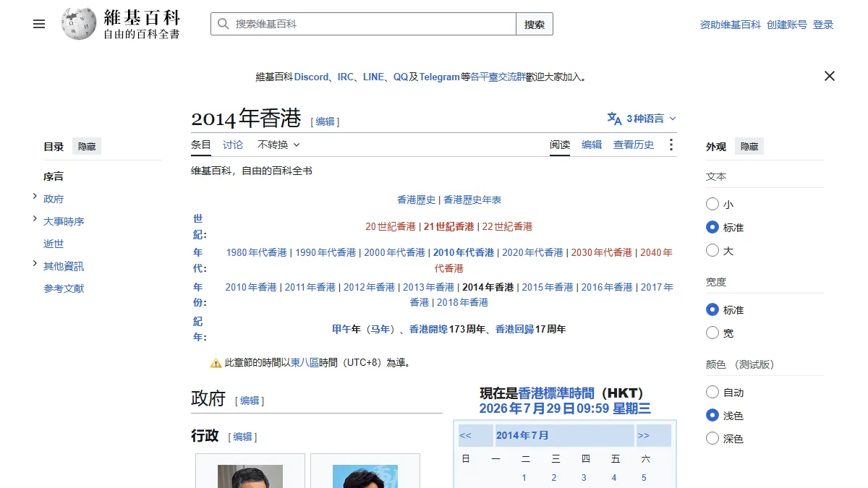Screen dimensions: 868x488
Task: Click the yellow warning triangle icon
Action: pos(216,363)
